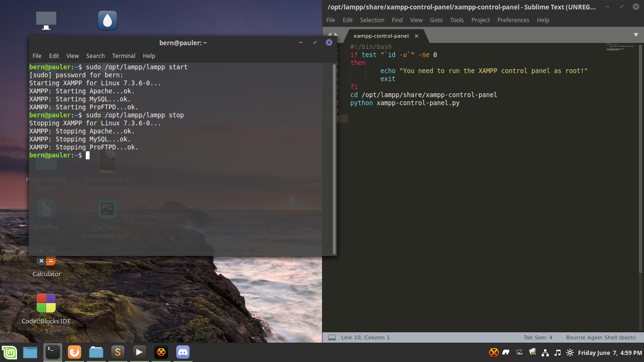Open the Goto menu in Sublime

tap(436, 20)
